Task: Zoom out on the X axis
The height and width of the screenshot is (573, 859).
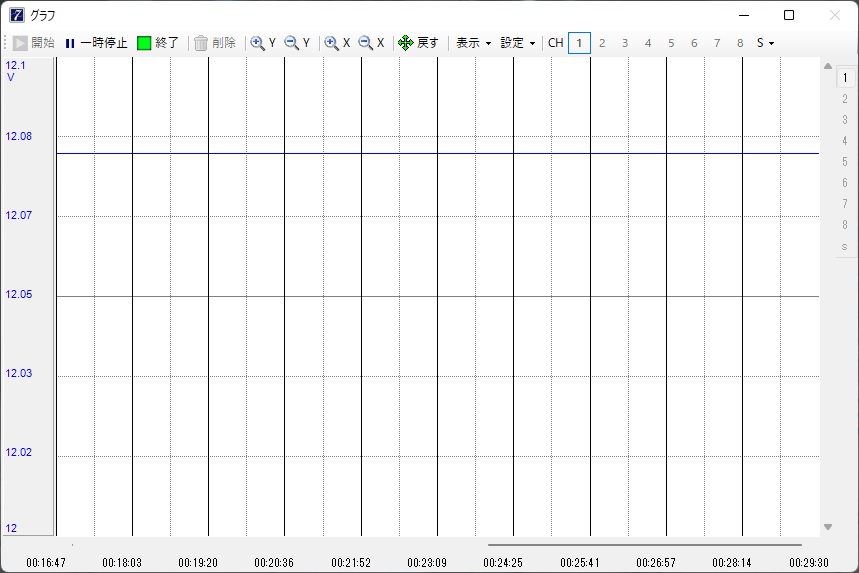Action: (x=371, y=43)
